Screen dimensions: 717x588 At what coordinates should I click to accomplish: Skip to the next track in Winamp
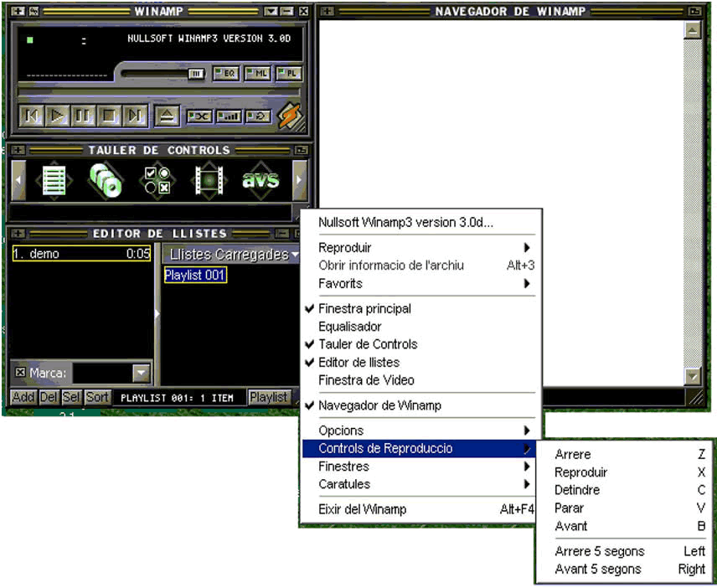(136, 116)
